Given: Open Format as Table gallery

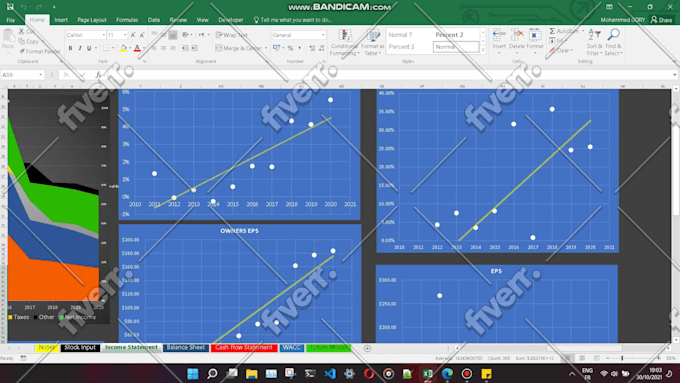Looking at the screenshot, I should (x=373, y=43).
